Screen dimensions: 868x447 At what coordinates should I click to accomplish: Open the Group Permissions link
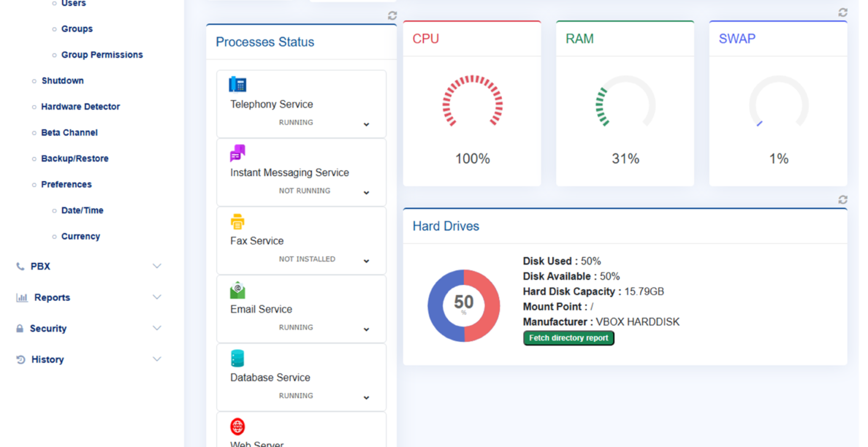(x=102, y=55)
